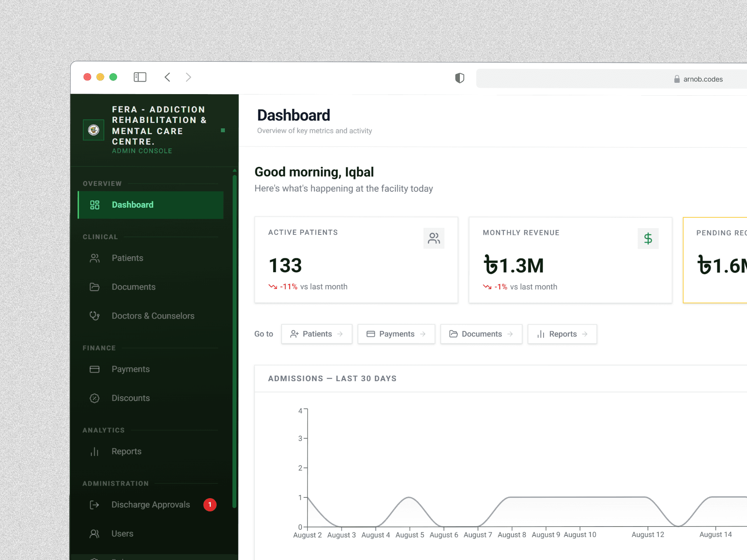Image resolution: width=747 pixels, height=560 pixels.
Task: Click the "August 5" chart axis label
Action: 410,535
